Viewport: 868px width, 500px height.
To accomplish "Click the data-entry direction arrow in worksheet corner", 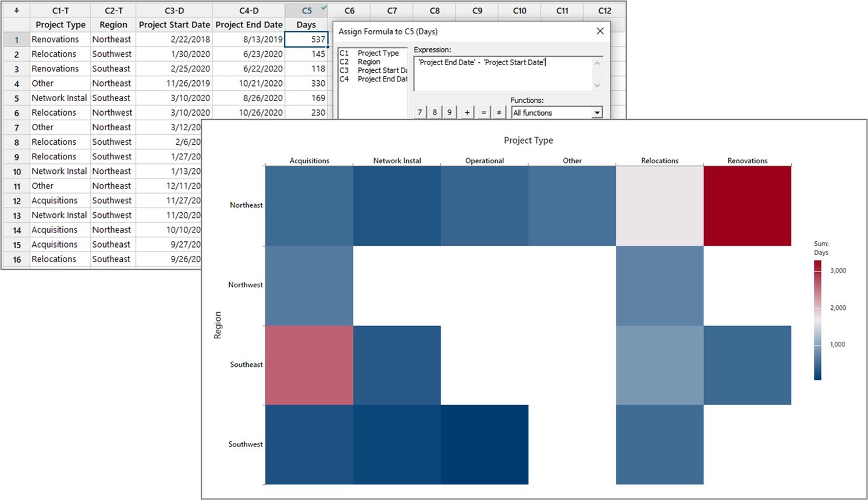I will tap(16, 9).
